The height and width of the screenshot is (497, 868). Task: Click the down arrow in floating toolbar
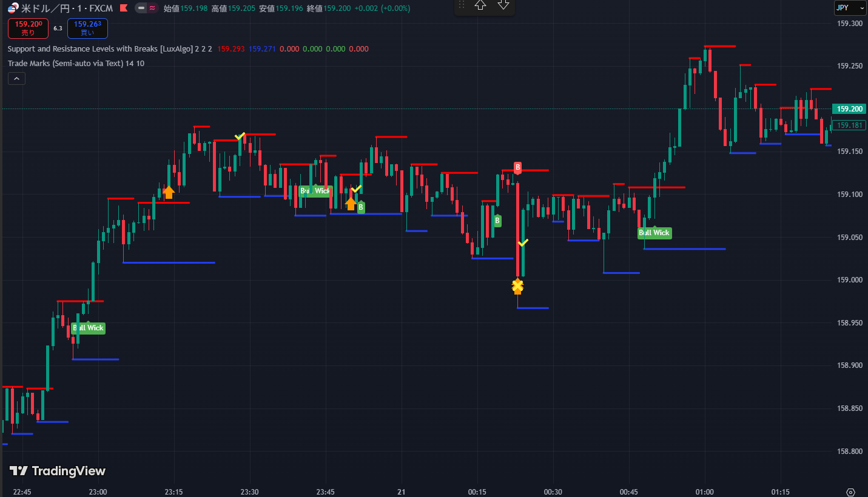[503, 5]
